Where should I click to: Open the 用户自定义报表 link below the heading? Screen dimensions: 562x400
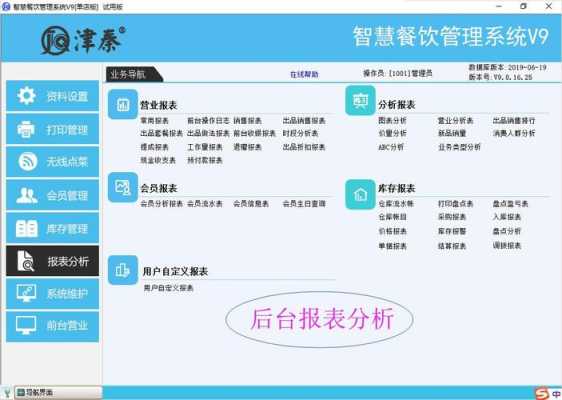(168, 288)
